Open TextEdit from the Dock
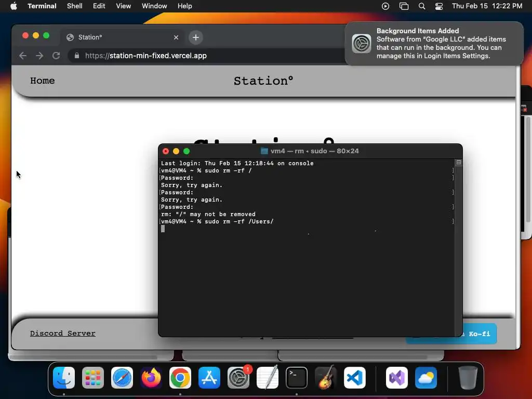 [x=268, y=378]
